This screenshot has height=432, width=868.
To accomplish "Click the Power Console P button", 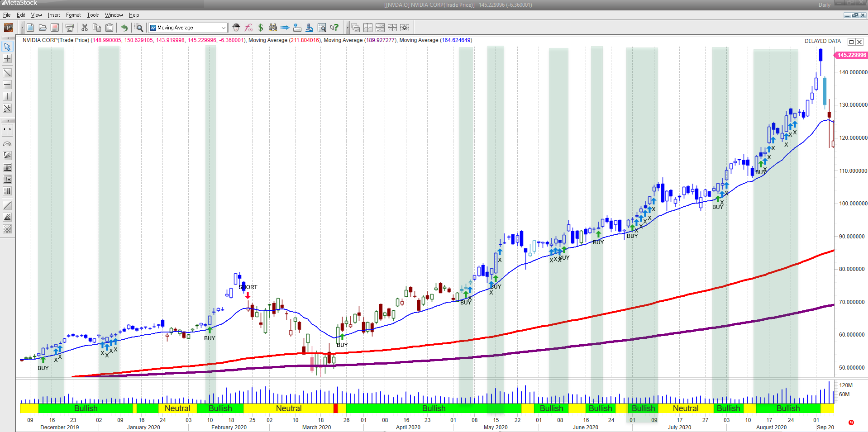I will coord(8,28).
